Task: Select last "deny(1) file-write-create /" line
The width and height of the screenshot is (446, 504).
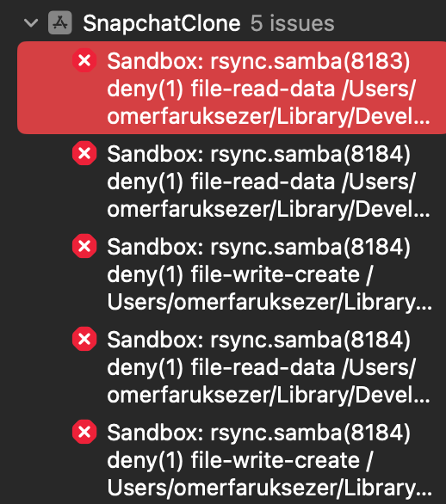Action: click(239, 460)
